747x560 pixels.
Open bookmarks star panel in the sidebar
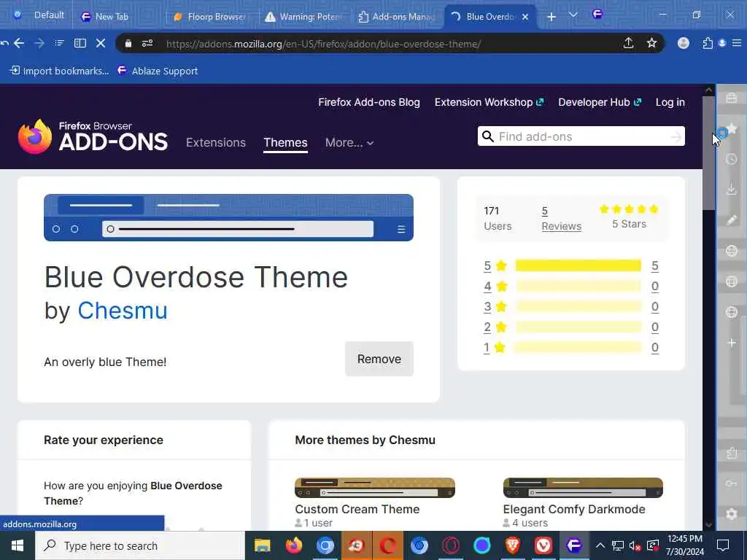pyautogui.click(x=732, y=128)
